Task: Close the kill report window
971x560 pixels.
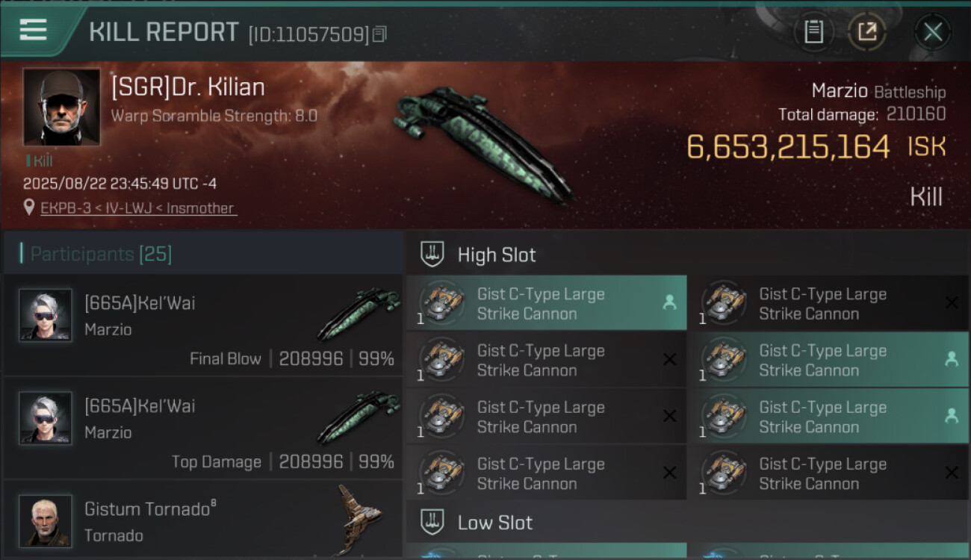Action: 932,32
